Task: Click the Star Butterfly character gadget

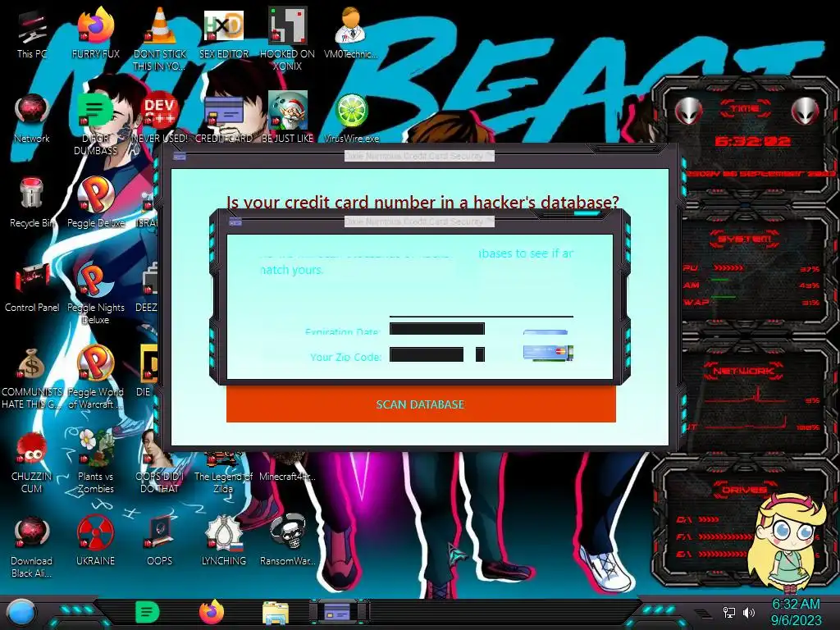Action: [787, 543]
